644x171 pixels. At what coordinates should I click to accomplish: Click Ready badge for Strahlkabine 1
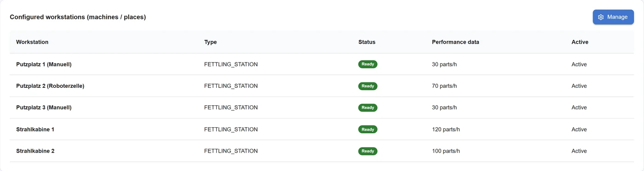[x=368, y=130]
